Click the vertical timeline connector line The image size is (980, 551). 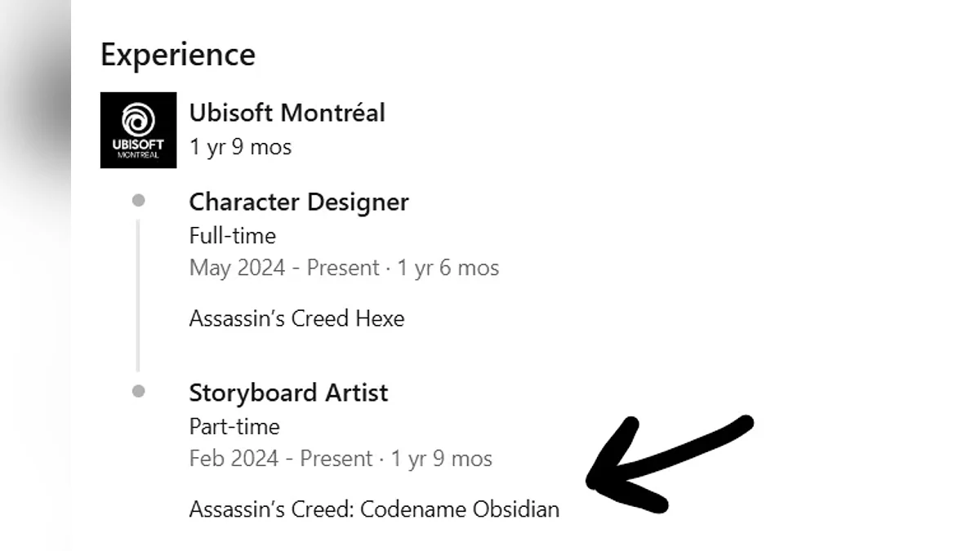point(138,294)
